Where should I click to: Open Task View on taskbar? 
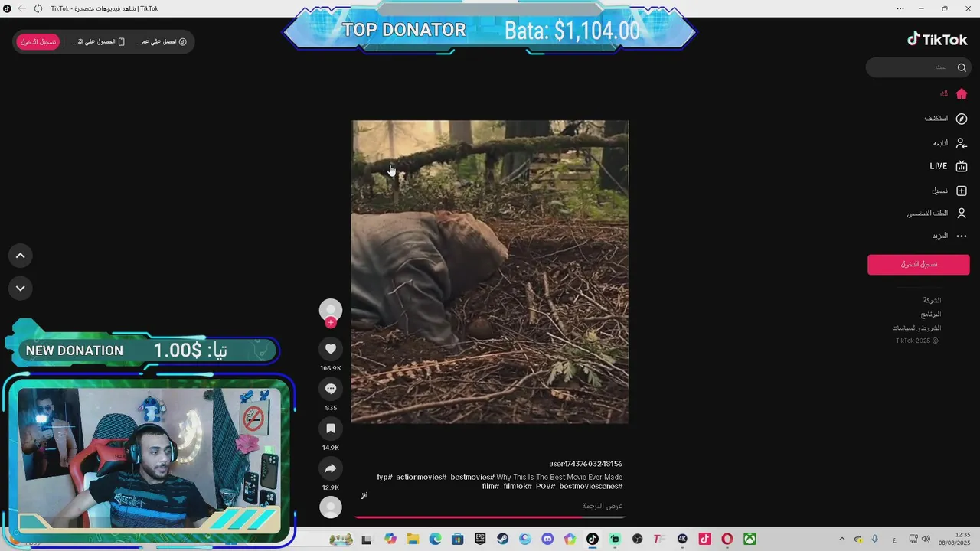coord(367,540)
